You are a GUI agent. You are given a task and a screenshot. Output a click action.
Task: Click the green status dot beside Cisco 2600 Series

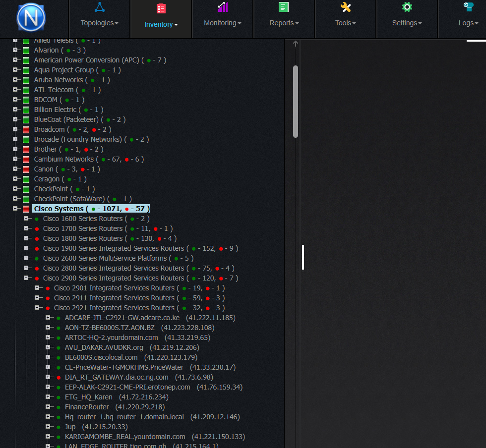(x=37, y=259)
